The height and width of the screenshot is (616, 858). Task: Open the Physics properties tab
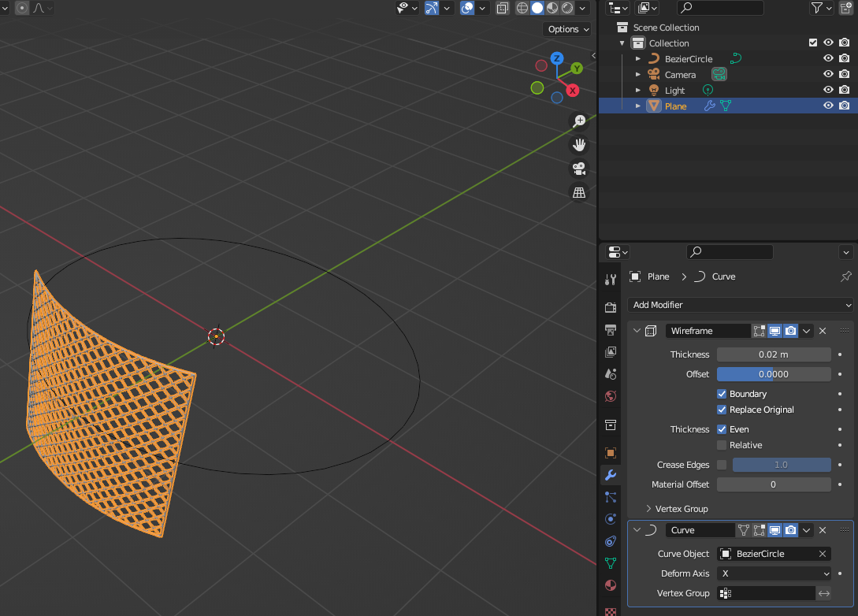click(x=611, y=518)
